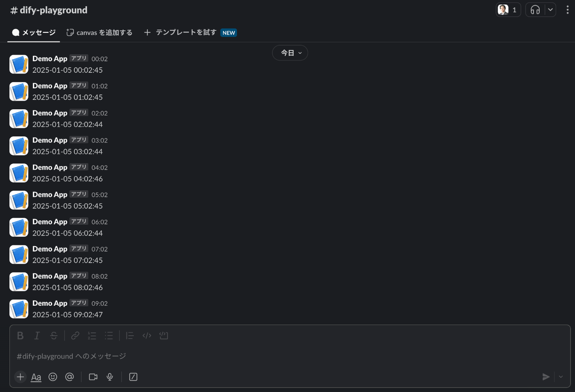Insert a code block

tap(163, 336)
